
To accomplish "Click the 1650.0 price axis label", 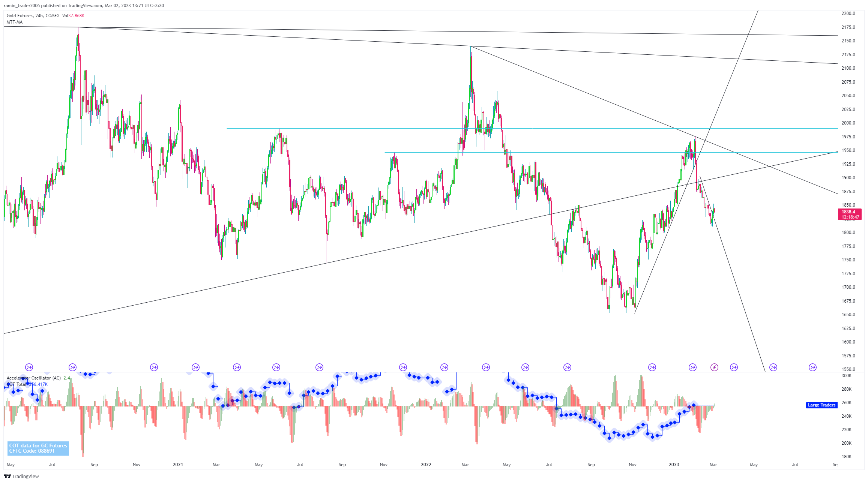I will click(x=848, y=315).
